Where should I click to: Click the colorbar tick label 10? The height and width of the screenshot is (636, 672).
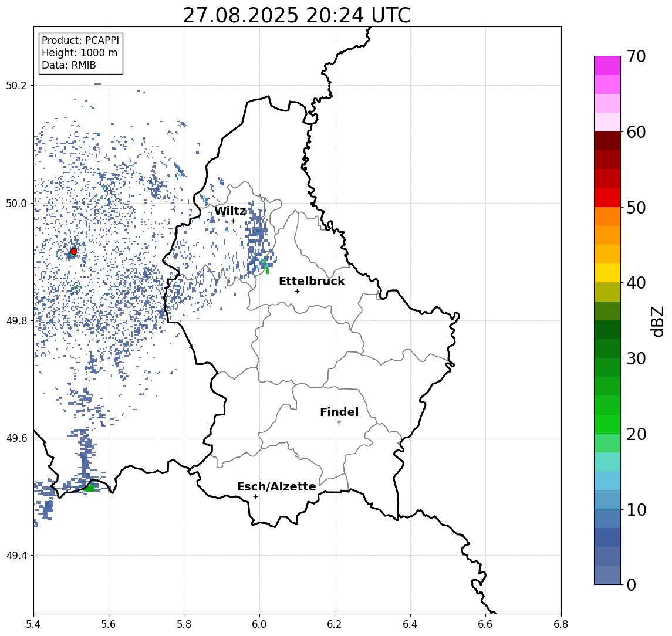click(636, 509)
